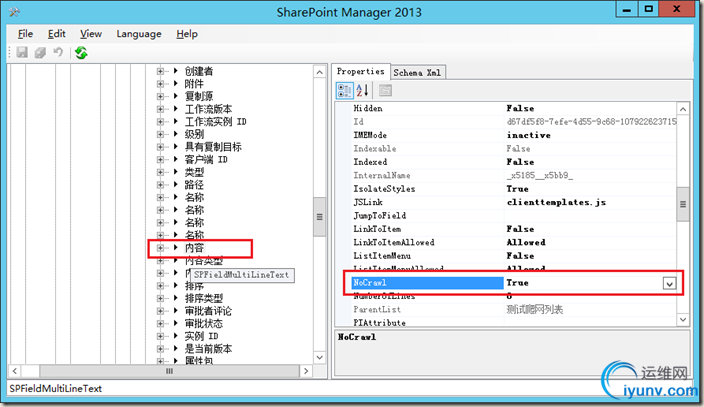Click tree horizontal scrollbar left arrow
This screenshot has height=407, width=704.
[x=15, y=371]
